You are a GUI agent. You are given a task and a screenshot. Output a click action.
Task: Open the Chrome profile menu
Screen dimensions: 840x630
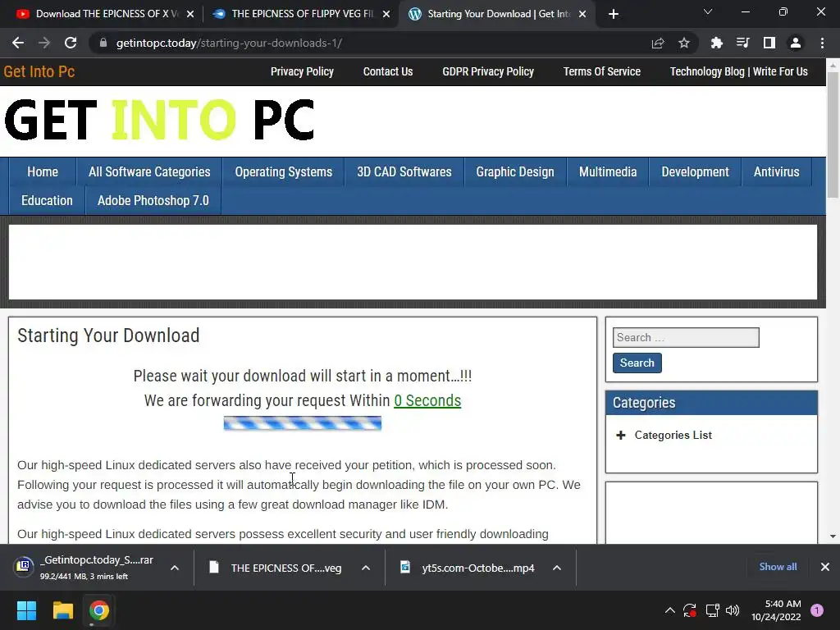tap(796, 43)
